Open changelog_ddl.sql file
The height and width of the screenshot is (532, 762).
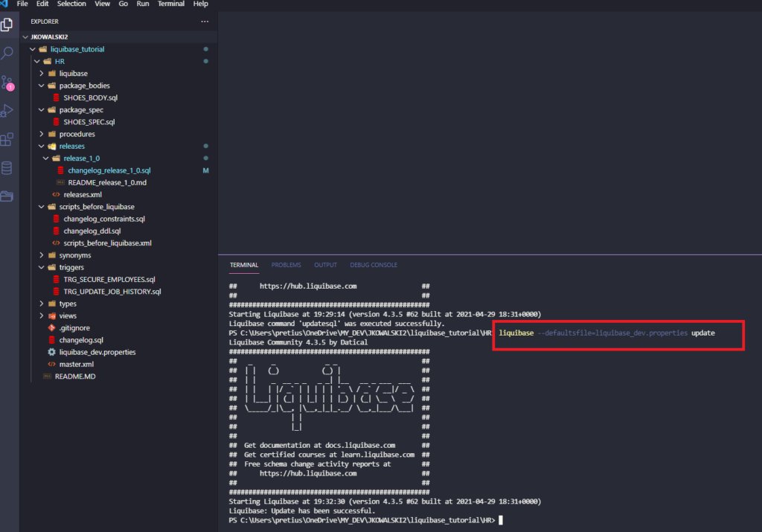point(92,231)
